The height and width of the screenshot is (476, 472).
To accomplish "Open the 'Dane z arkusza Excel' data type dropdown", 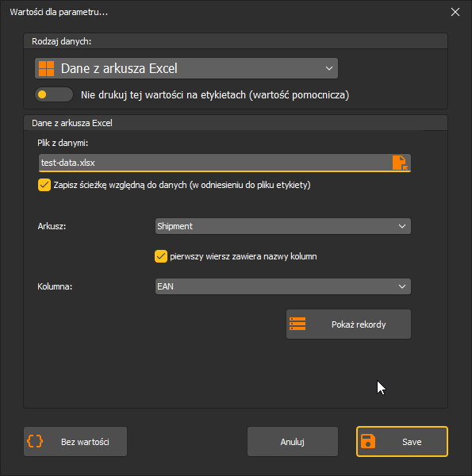I will click(186, 68).
